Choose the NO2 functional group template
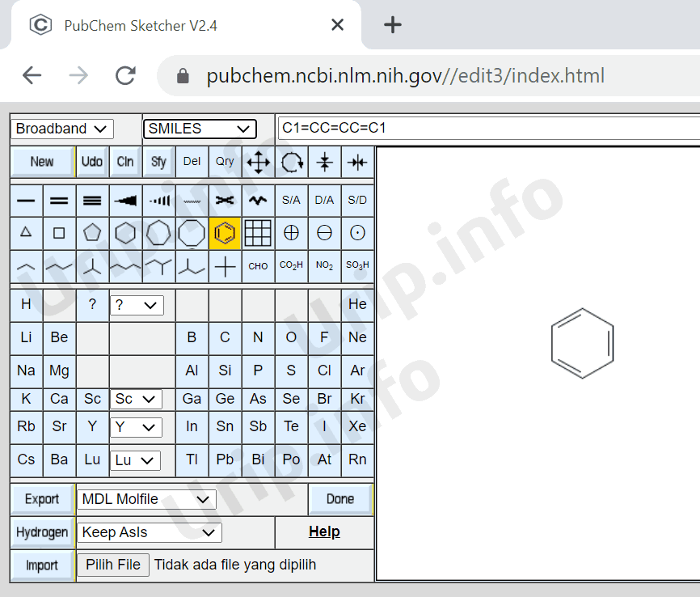Screen dimensions: 700x597 click(324, 265)
